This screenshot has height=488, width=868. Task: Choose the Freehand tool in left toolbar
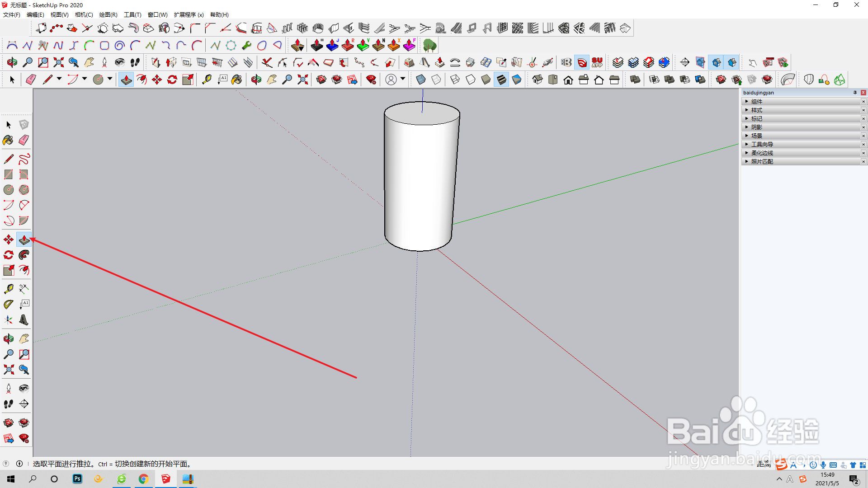pyautogui.click(x=24, y=159)
